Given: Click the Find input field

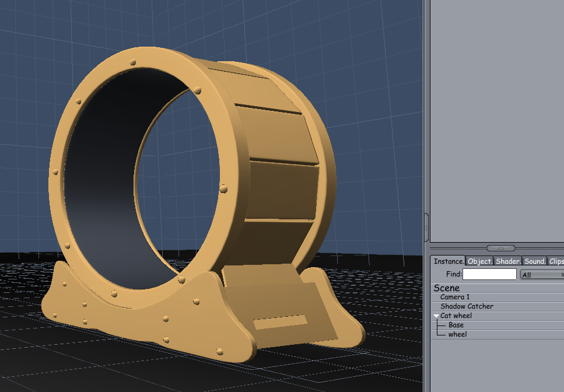Looking at the screenshot, I should point(489,274).
